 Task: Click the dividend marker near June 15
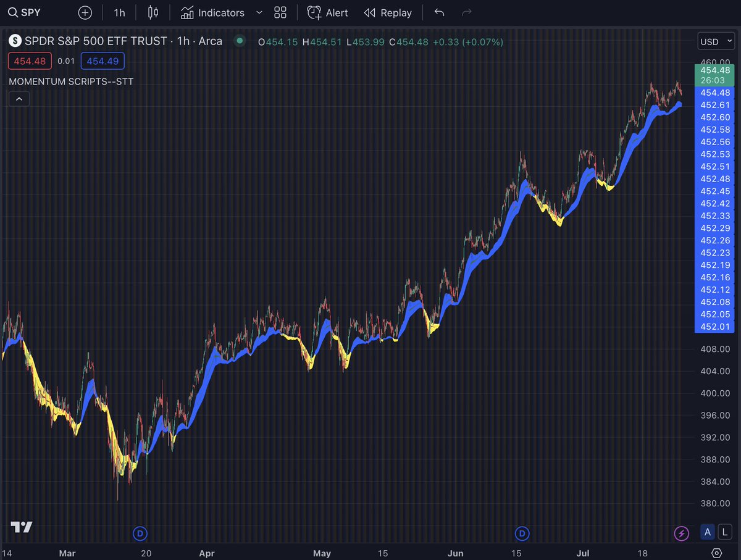point(522,533)
